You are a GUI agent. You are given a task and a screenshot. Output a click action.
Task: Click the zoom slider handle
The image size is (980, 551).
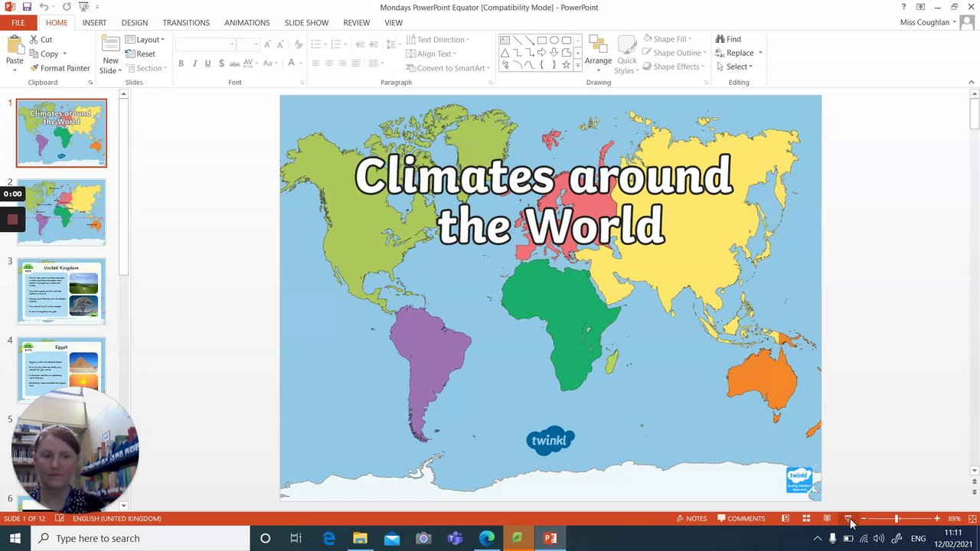(x=897, y=518)
